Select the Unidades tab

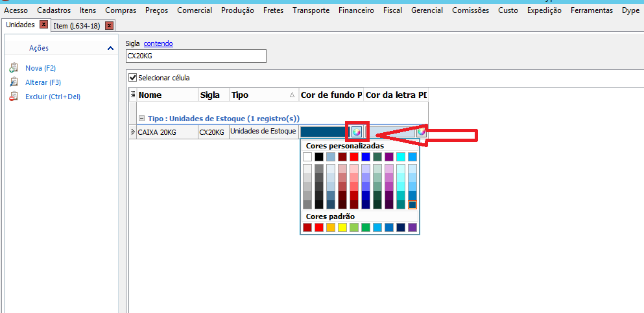click(21, 25)
